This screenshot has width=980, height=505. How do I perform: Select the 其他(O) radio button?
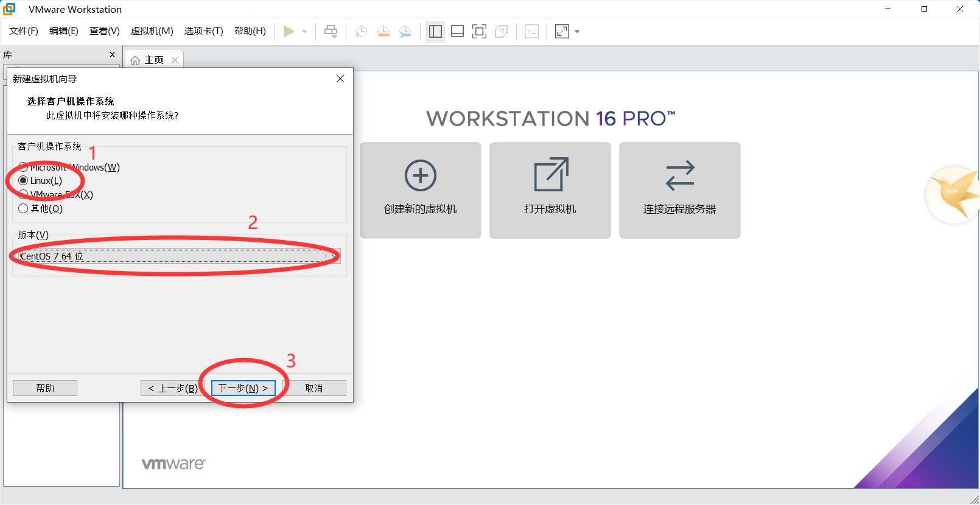(23, 208)
